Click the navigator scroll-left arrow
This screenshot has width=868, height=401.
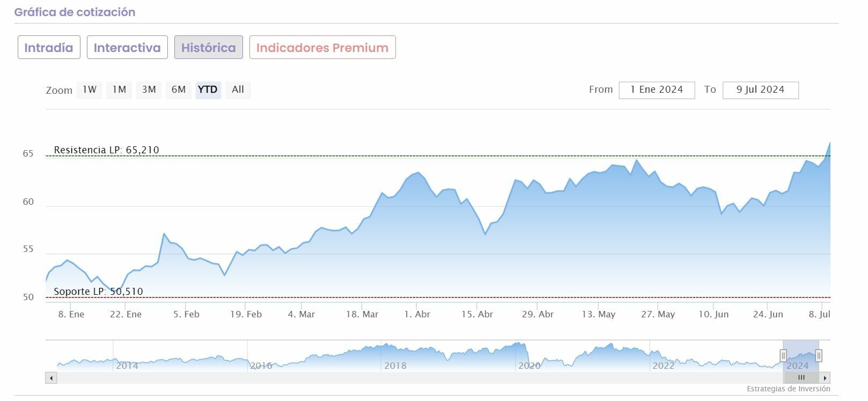coord(51,378)
